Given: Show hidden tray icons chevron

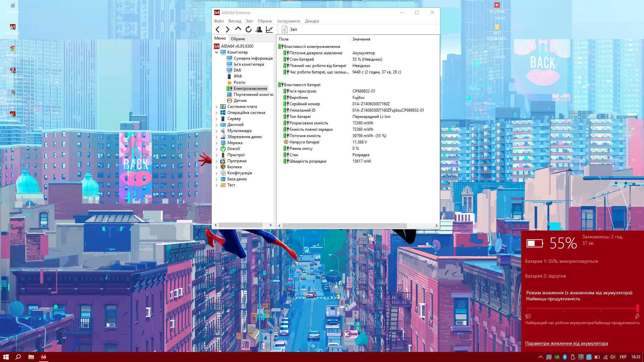Looking at the screenshot, I should tap(541, 357).
